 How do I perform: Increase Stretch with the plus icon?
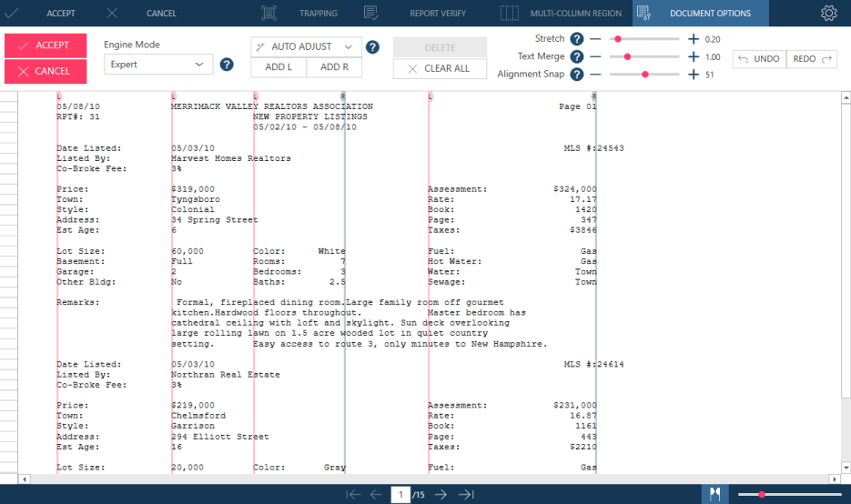point(694,39)
